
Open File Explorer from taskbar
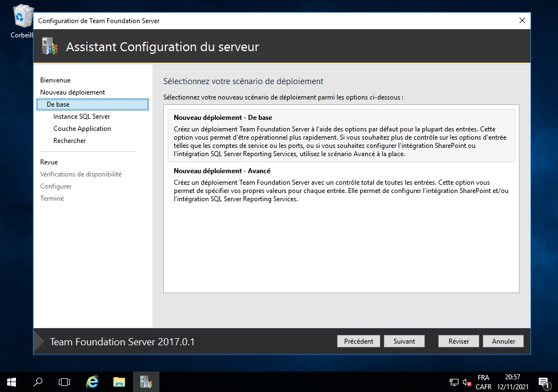(119, 382)
